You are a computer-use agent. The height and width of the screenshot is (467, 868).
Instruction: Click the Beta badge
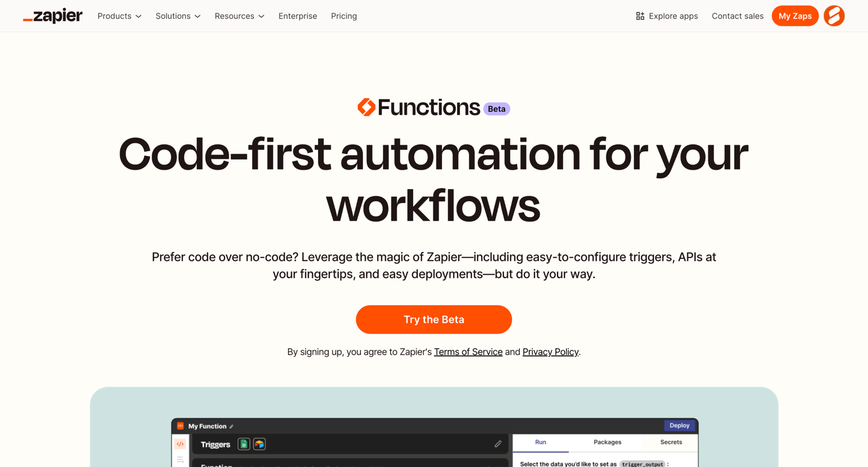tap(497, 109)
